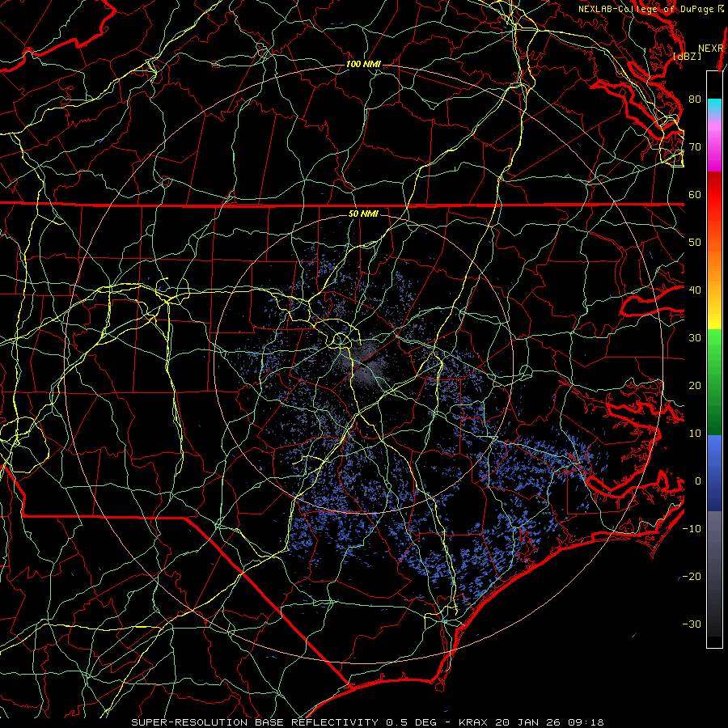The image size is (728, 728).
Task: Click the 70 value on the dBZ scale
Action: pyautogui.click(x=695, y=147)
